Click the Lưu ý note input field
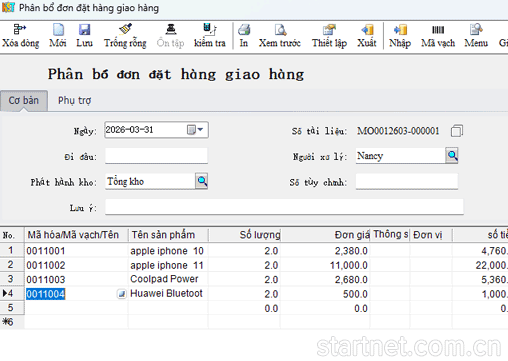Viewport: 508px width, 361px height. point(284,207)
